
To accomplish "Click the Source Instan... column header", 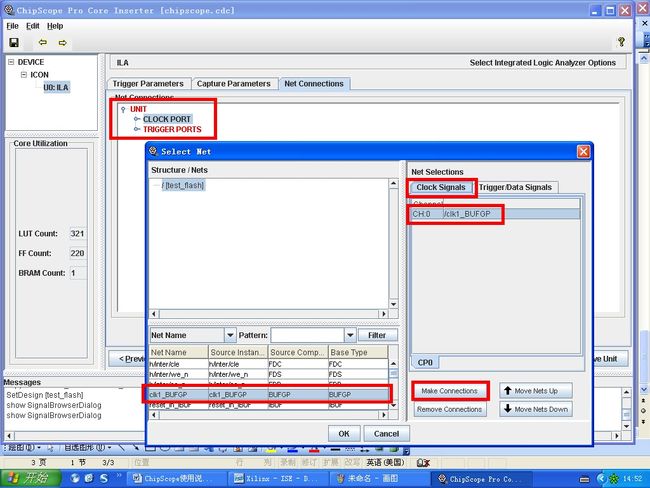I will tap(238, 352).
